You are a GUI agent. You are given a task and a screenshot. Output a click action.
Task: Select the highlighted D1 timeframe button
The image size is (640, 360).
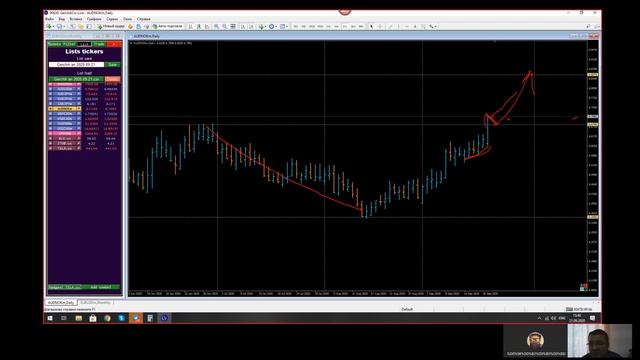pyautogui.click(x=345, y=27)
